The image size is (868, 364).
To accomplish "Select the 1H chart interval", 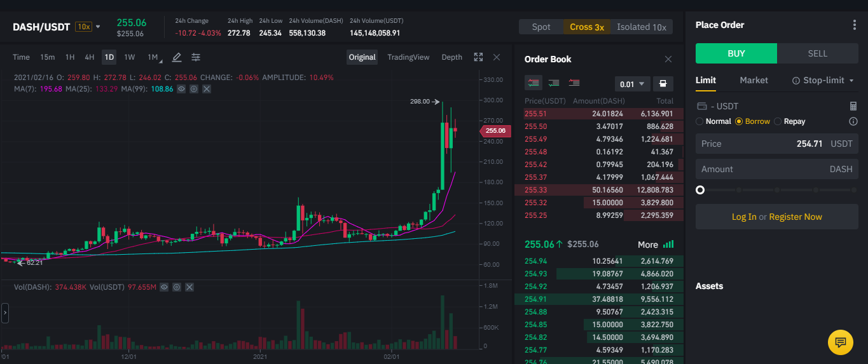I will 70,57.
